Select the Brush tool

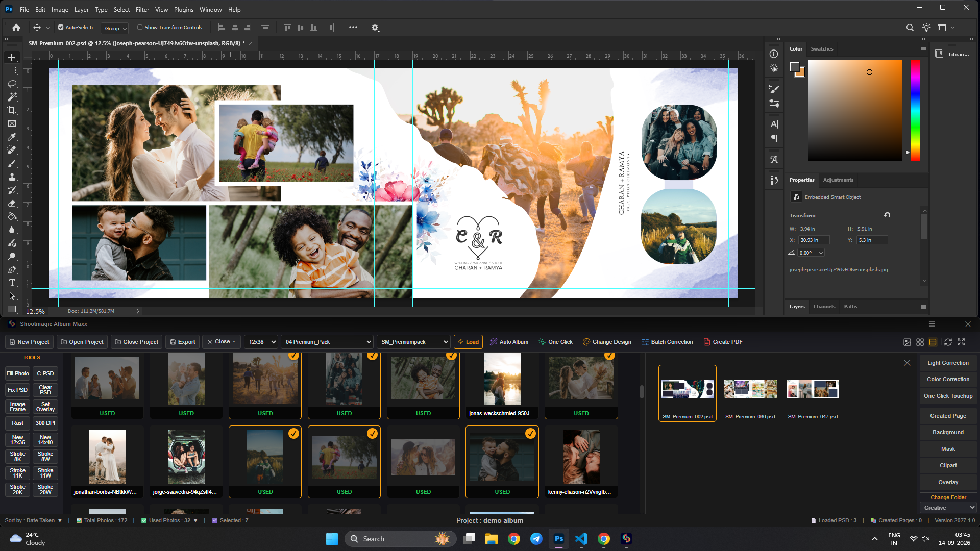click(x=12, y=163)
